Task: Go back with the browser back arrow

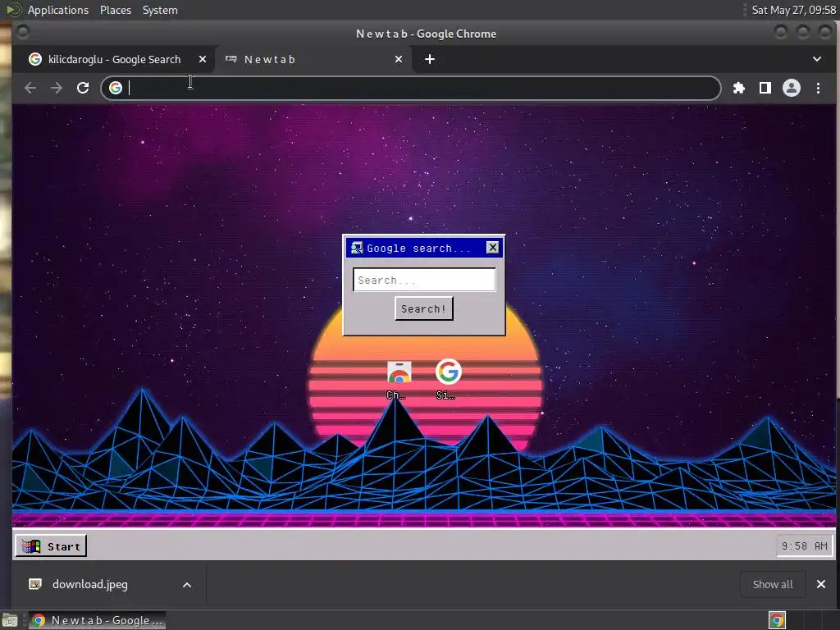Action: tap(30, 88)
